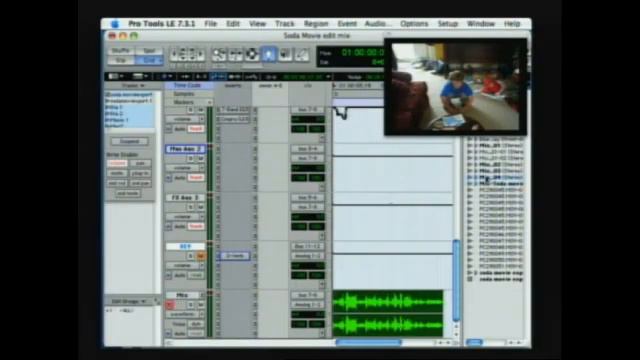Open Mus Aux 2 volume view dropdown
Screen dimensions: 640x360
(x=185, y=168)
